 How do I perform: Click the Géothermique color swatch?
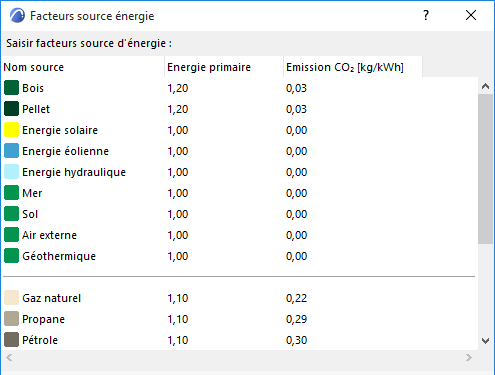11,256
